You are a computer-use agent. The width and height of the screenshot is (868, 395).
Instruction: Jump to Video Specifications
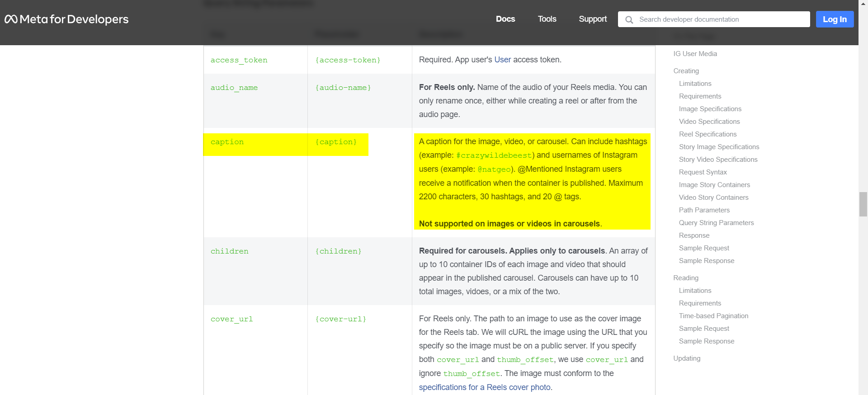[x=709, y=122]
